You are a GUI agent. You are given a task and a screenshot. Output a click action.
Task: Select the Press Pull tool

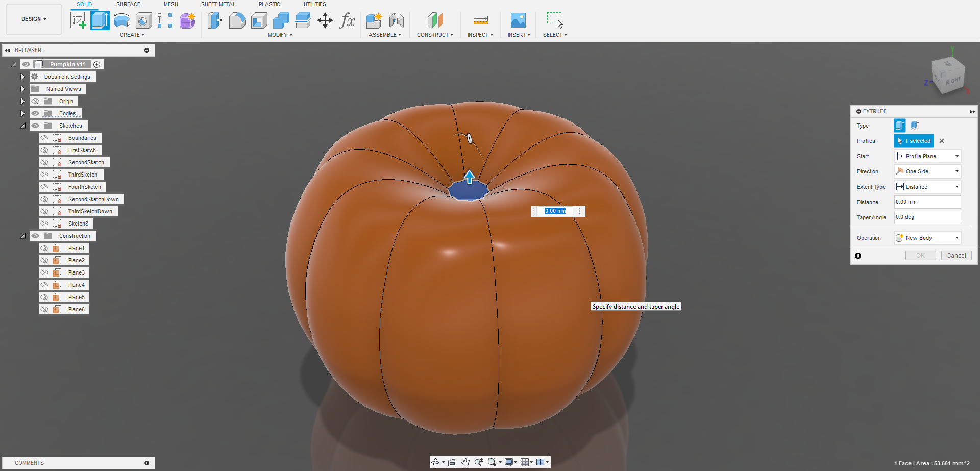tap(215, 20)
